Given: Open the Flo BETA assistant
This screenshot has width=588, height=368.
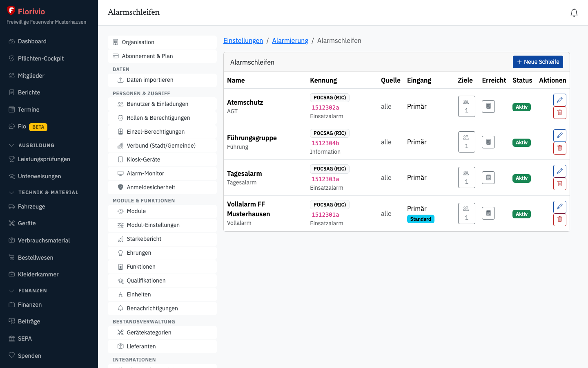Looking at the screenshot, I should pos(49,127).
